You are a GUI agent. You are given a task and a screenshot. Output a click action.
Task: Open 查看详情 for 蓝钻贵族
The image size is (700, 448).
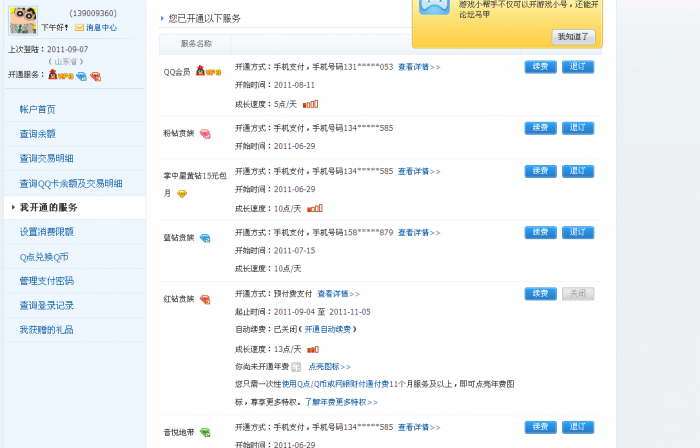[419, 232]
